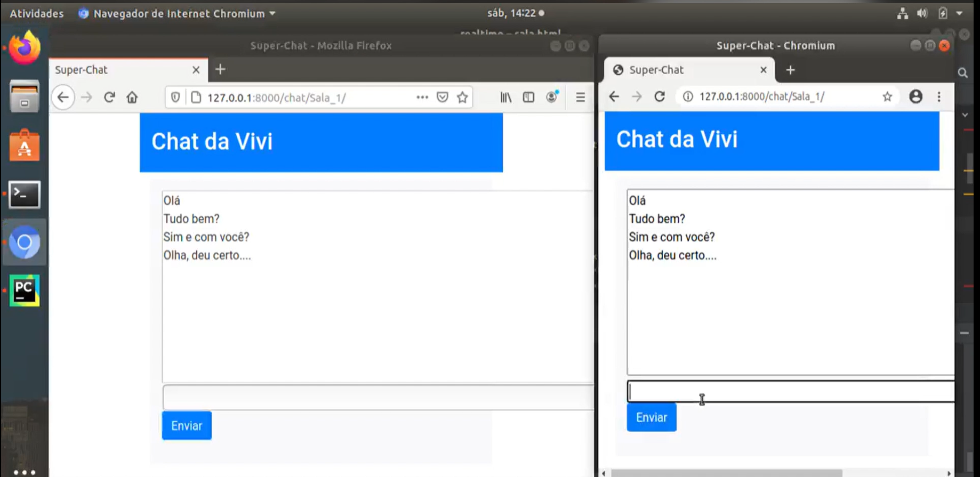Image resolution: width=980 pixels, height=477 pixels.
Task: Open PyCharm from the dock
Action: [25, 290]
